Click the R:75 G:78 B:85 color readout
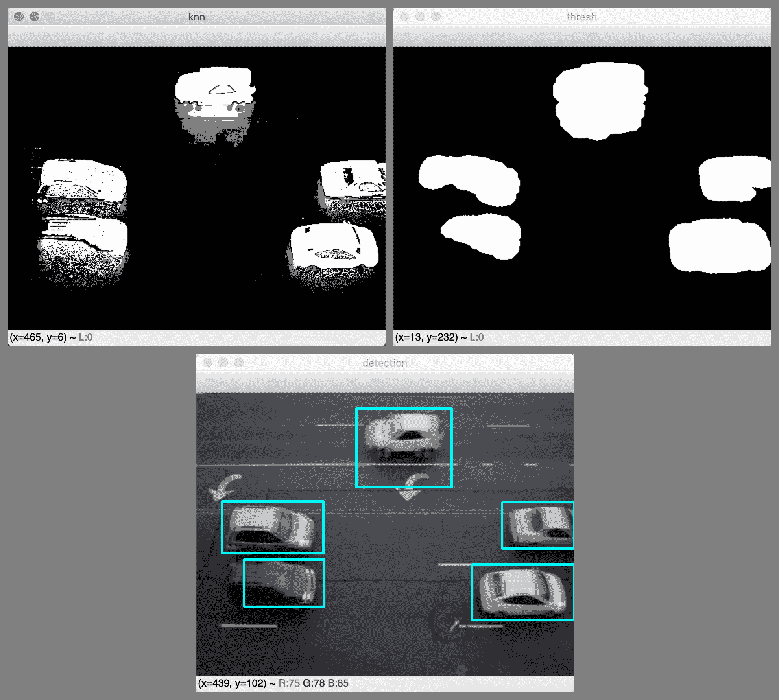This screenshot has height=700, width=779. click(313, 683)
